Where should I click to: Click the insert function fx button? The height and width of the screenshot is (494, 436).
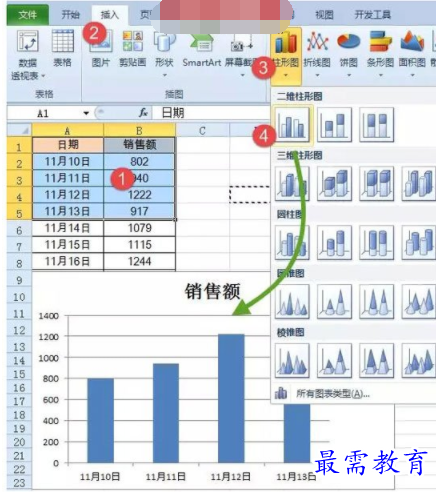click(x=143, y=113)
